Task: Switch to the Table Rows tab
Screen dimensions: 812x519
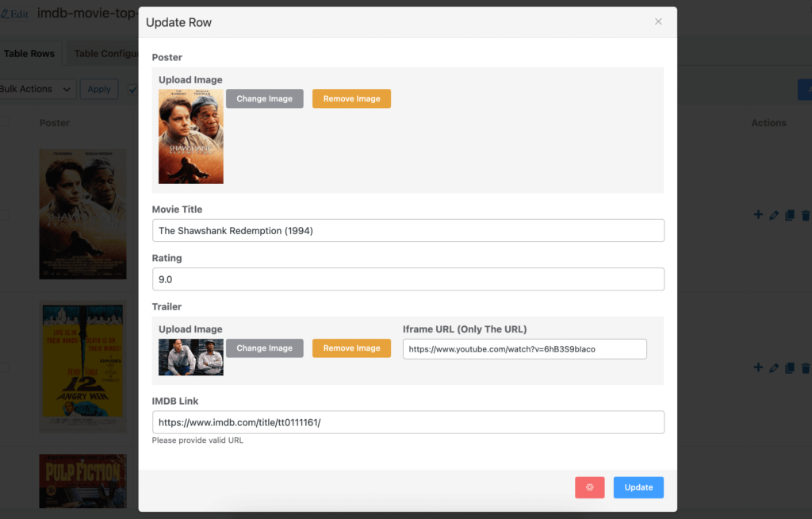Action: [x=29, y=53]
